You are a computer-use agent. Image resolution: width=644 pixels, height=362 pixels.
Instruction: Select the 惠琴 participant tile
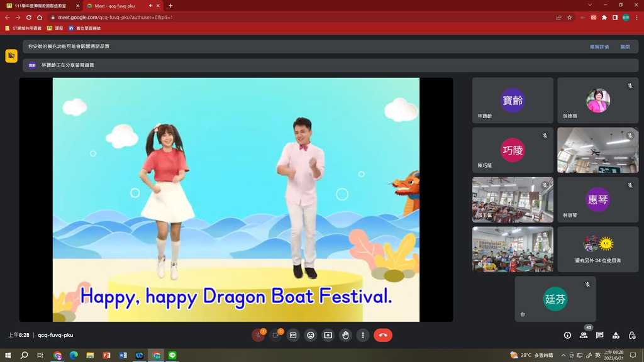pos(597,199)
